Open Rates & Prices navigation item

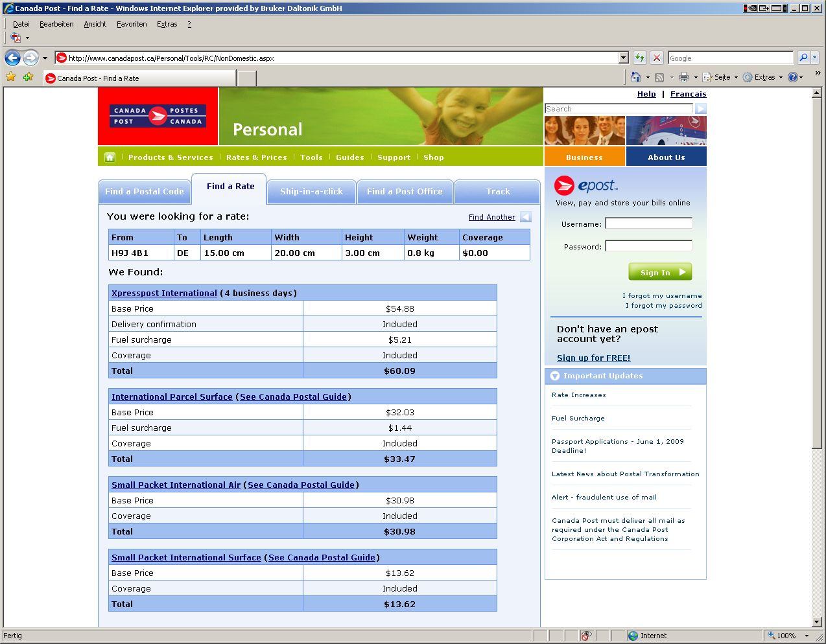[256, 157]
